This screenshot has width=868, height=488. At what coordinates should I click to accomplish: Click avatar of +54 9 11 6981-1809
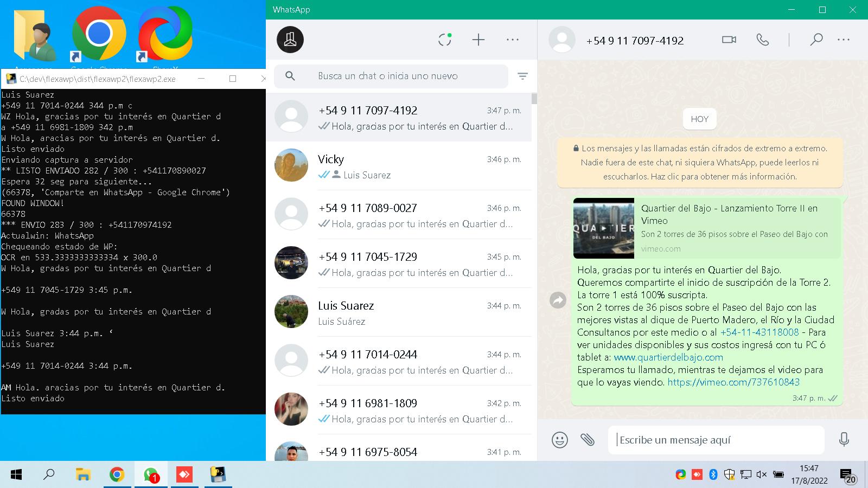pos(291,409)
